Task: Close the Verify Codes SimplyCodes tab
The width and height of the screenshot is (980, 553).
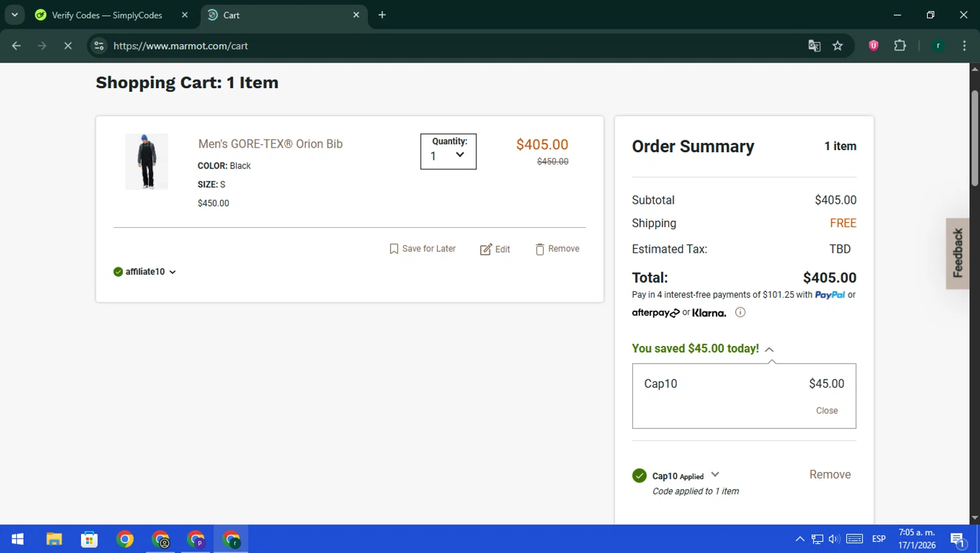Action: pos(185,15)
